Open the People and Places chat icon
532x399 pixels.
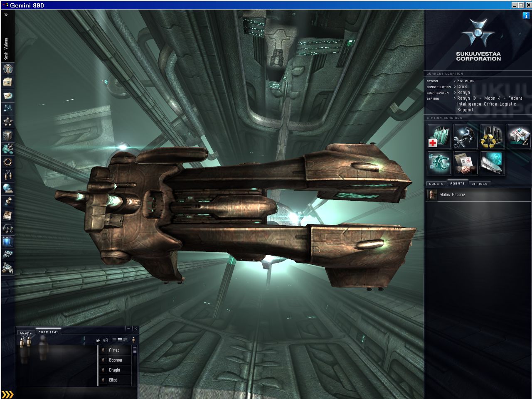[7, 175]
